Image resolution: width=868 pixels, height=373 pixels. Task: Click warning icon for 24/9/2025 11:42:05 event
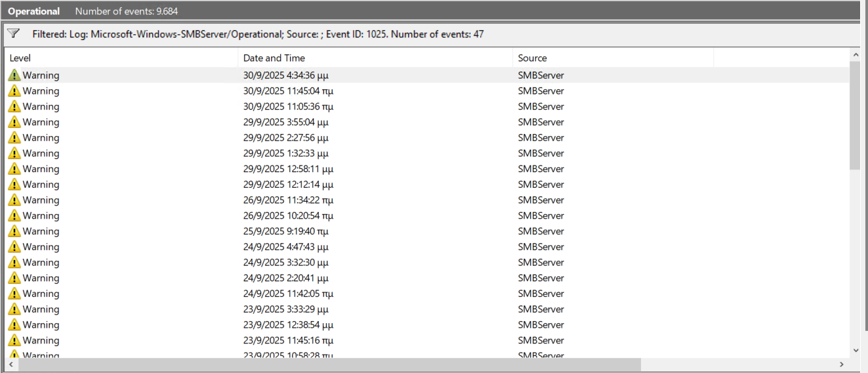coord(14,294)
